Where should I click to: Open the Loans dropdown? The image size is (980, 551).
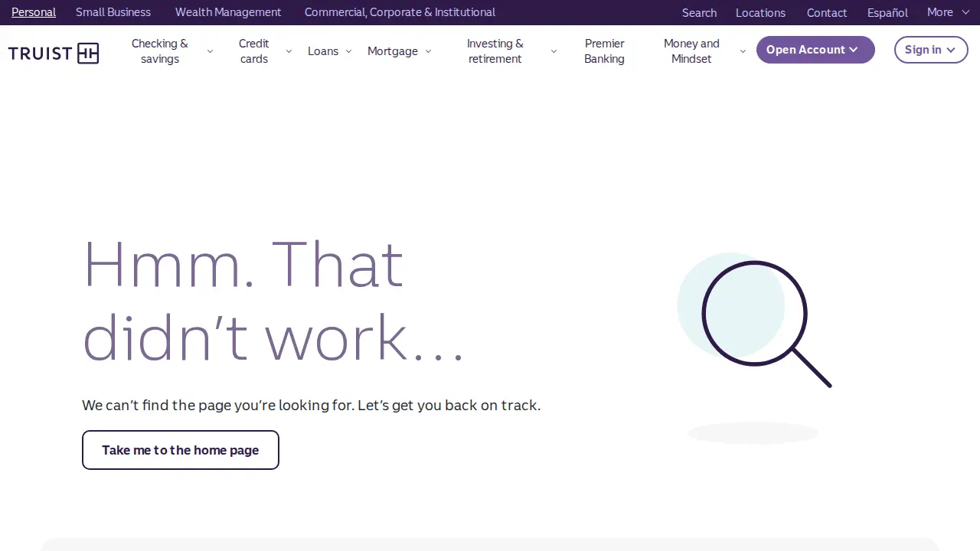330,51
